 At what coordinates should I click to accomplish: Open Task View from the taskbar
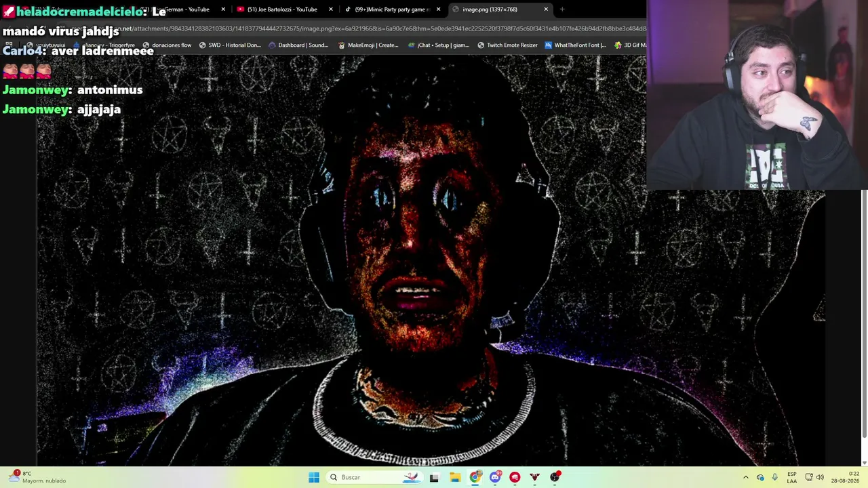tap(434, 477)
